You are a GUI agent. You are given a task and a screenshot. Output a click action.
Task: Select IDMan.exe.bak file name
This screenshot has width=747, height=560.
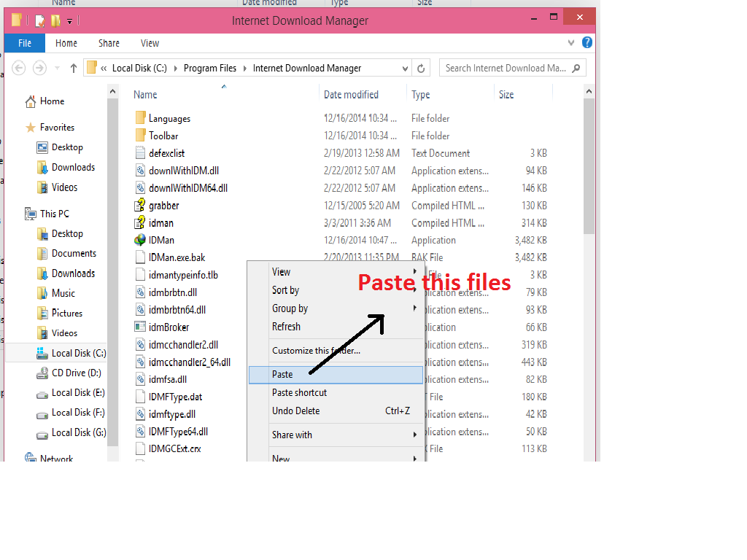click(x=177, y=257)
